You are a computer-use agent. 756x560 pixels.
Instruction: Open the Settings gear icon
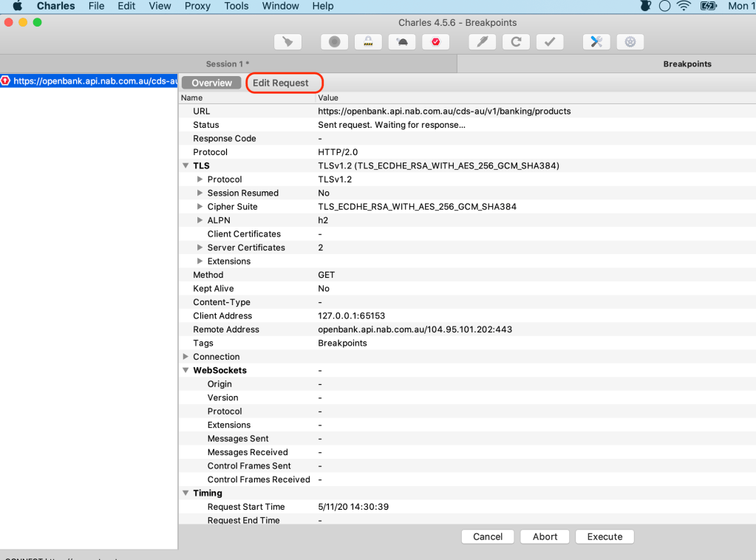630,42
